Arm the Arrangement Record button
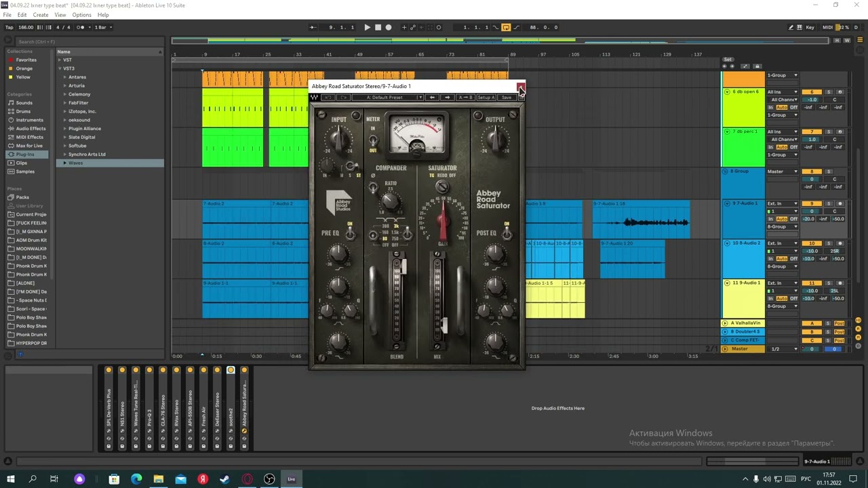The width and height of the screenshot is (868, 488). point(389,27)
